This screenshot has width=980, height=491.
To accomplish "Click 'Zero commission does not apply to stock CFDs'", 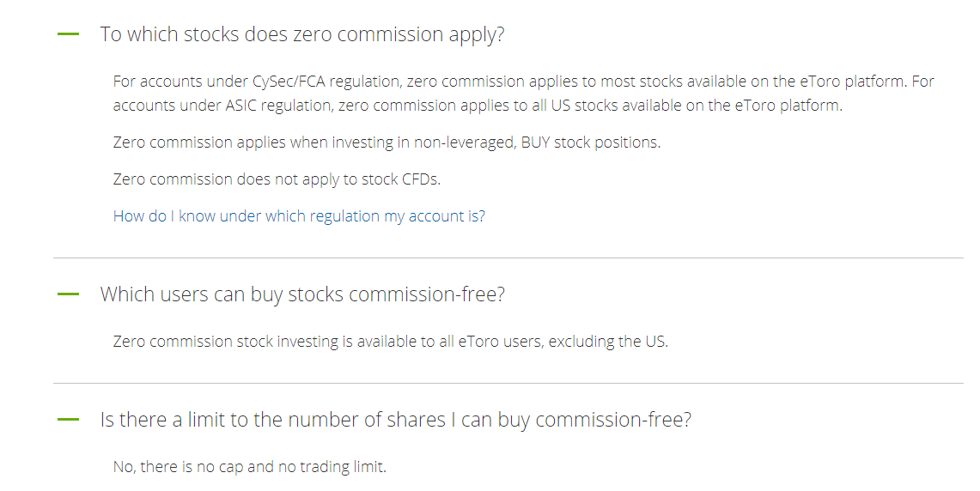I will point(277,179).
